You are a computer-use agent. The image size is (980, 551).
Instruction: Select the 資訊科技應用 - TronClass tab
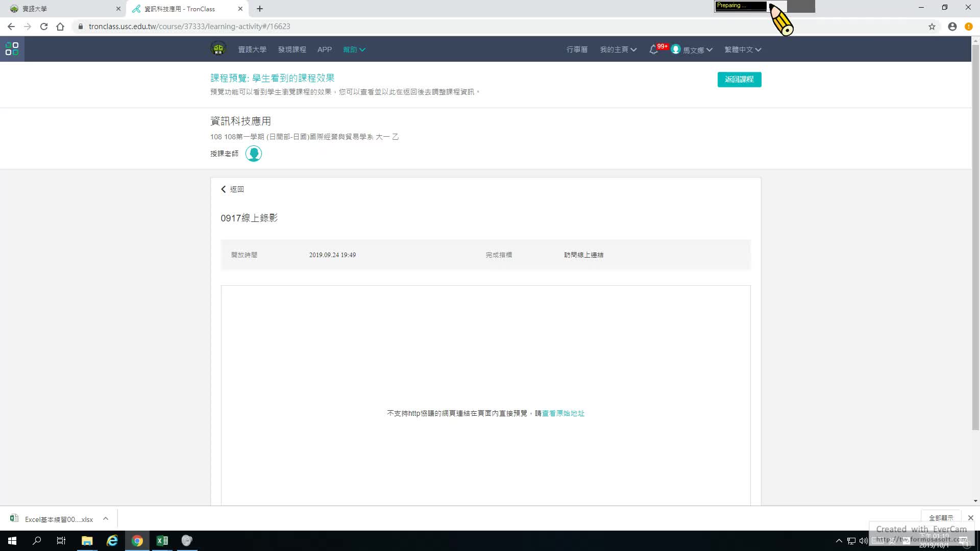[186, 9]
